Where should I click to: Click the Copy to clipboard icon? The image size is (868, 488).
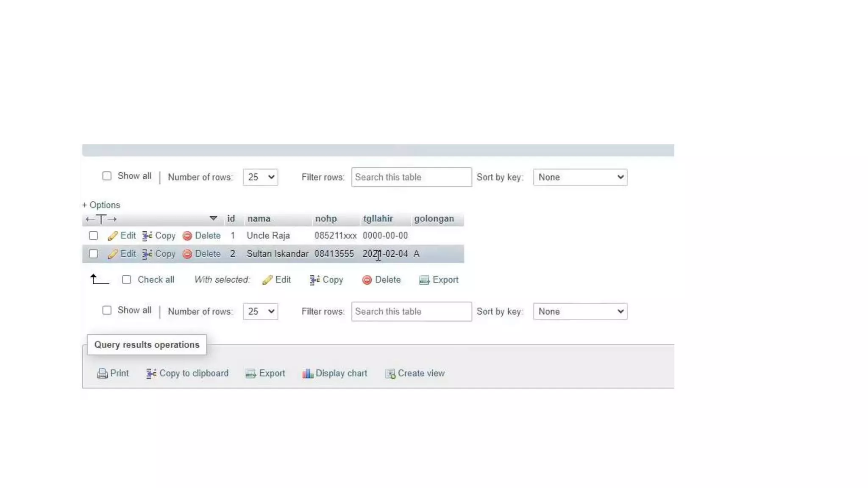(151, 374)
